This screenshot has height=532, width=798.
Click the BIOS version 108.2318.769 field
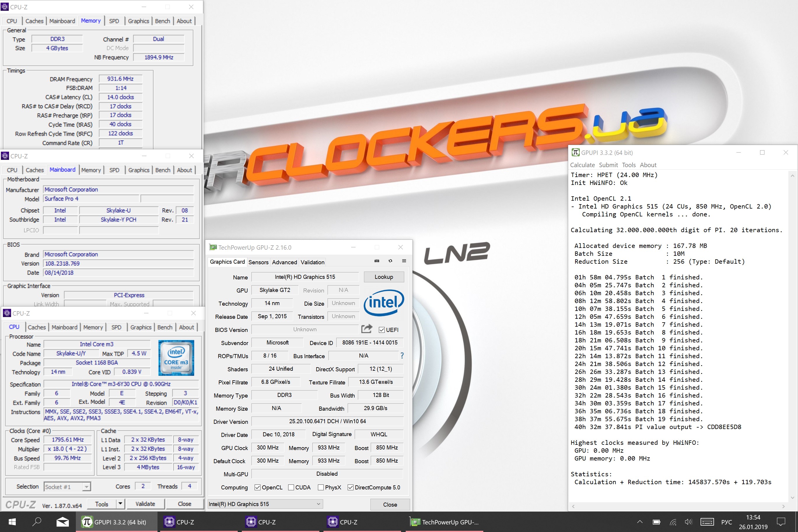[x=118, y=263]
